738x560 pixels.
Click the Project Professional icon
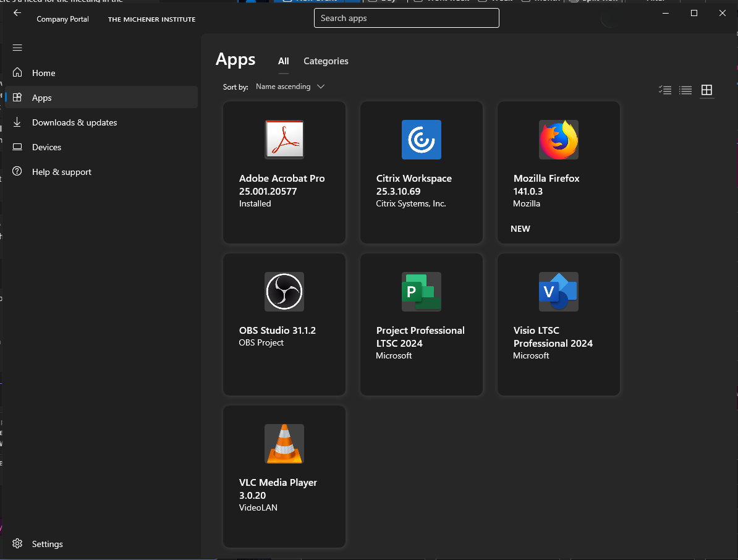pyautogui.click(x=421, y=292)
